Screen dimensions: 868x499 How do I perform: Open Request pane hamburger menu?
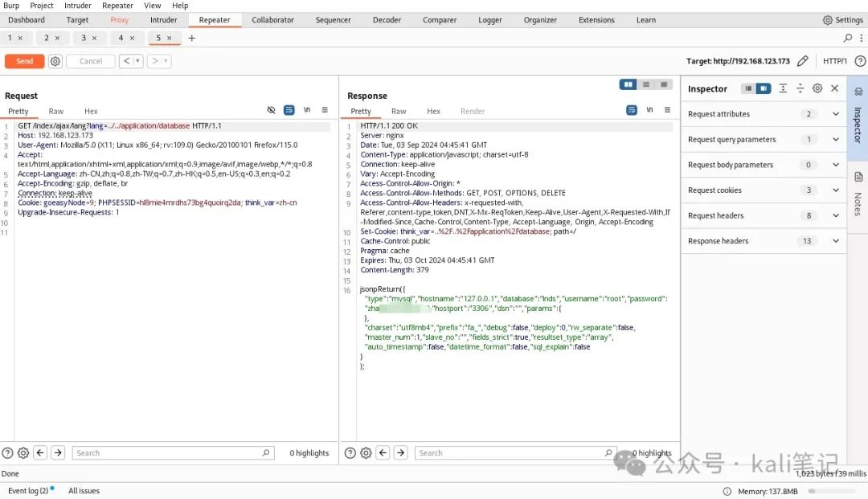pyautogui.click(x=325, y=110)
